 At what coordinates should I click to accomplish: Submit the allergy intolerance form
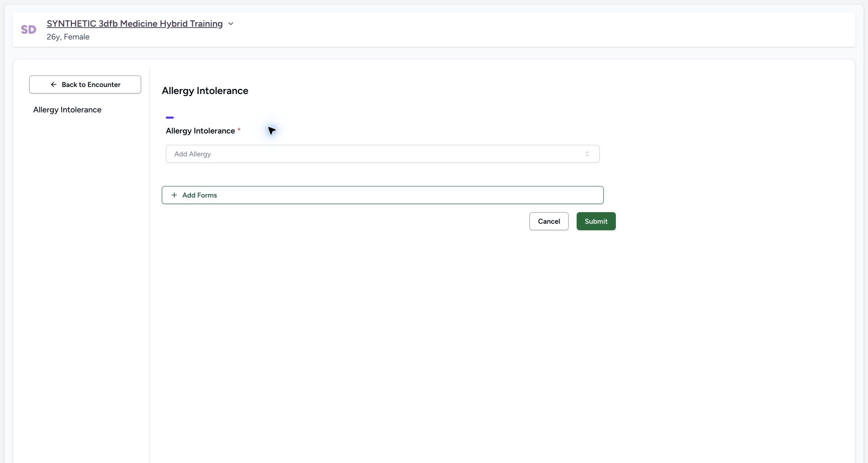pyautogui.click(x=596, y=221)
